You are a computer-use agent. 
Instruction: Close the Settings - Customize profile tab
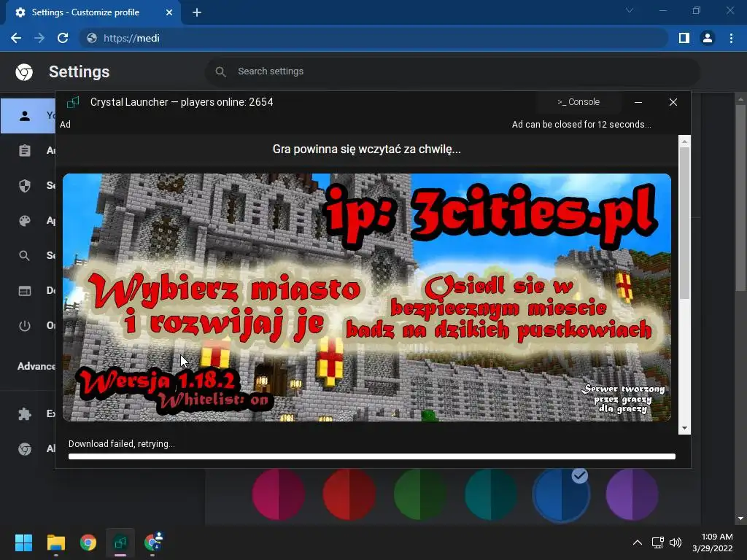click(x=169, y=12)
